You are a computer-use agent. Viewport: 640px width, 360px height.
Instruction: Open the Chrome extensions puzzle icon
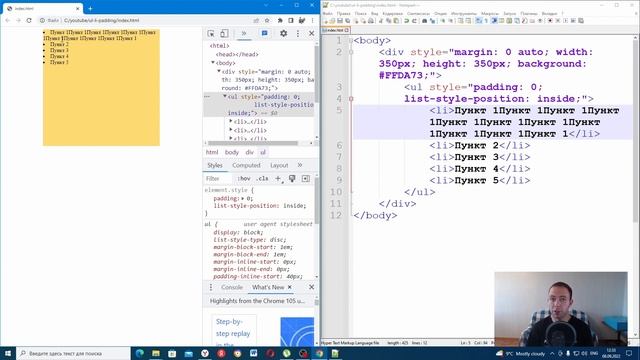[x=280, y=20]
